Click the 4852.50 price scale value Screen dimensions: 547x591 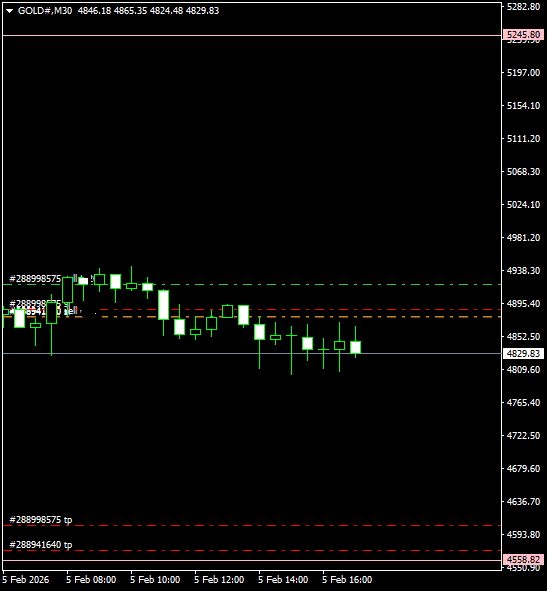523,337
